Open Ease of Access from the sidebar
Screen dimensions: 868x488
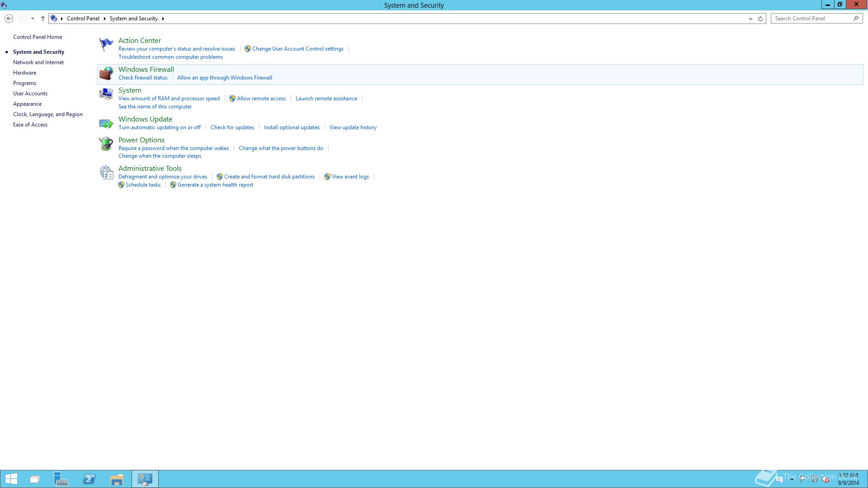(x=30, y=125)
